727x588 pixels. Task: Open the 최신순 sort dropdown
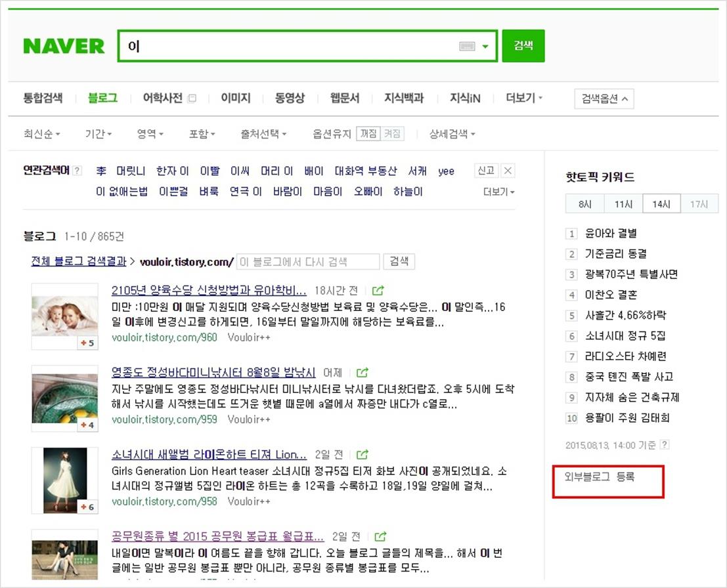pyautogui.click(x=42, y=134)
